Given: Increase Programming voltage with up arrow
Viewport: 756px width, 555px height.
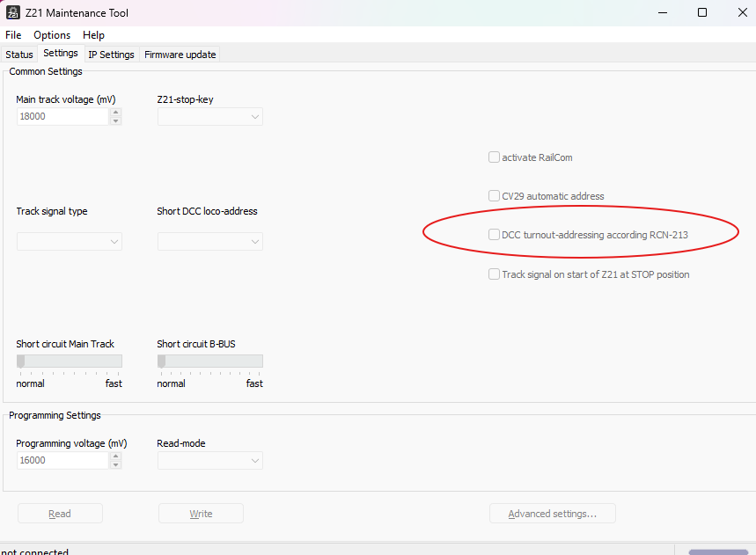Looking at the screenshot, I should click(x=115, y=456).
